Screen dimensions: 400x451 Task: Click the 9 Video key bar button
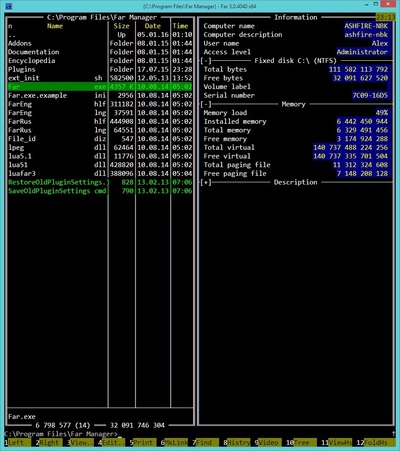[268, 443]
